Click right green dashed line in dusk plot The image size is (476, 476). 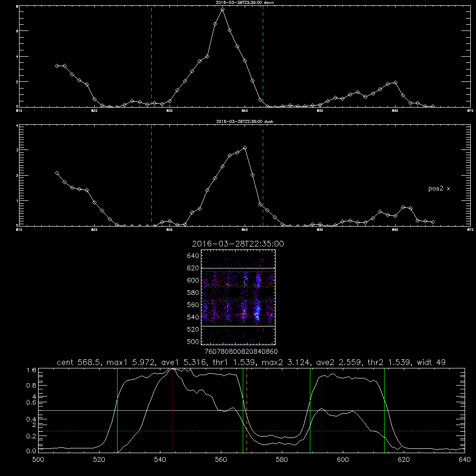click(263, 175)
